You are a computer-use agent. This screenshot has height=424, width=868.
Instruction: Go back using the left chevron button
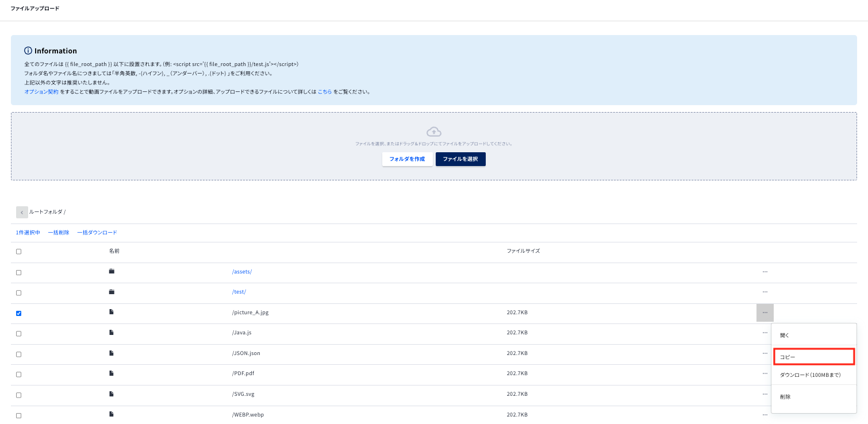(x=22, y=212)
